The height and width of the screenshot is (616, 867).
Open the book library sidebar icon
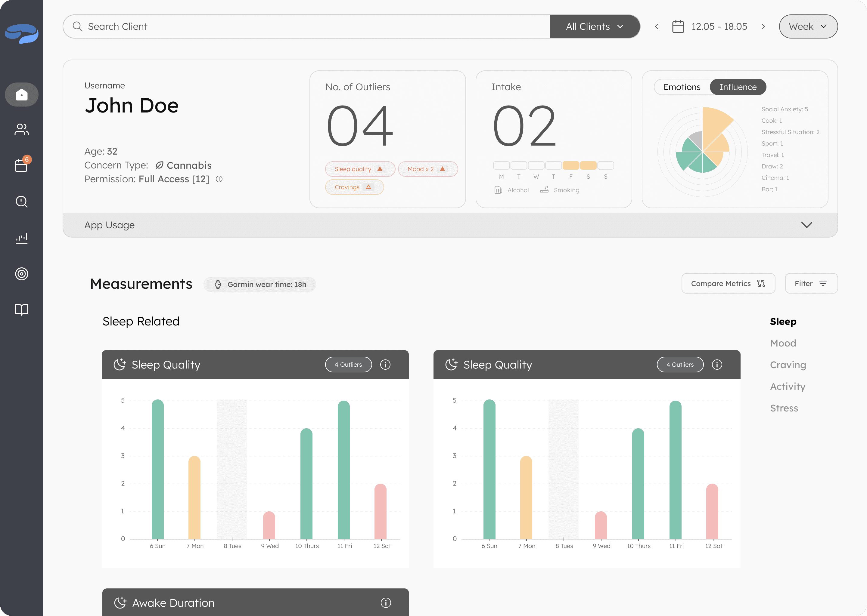tap(22, 310)
